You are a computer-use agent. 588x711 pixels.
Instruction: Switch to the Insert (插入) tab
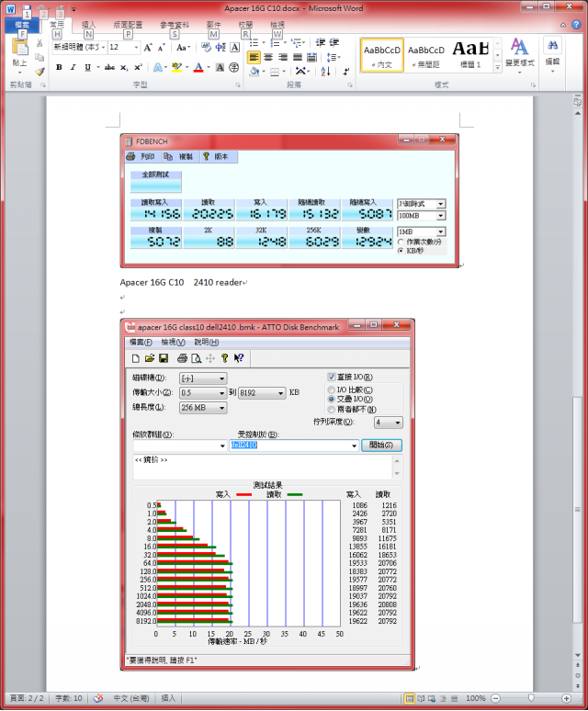[x=88, y=25]
